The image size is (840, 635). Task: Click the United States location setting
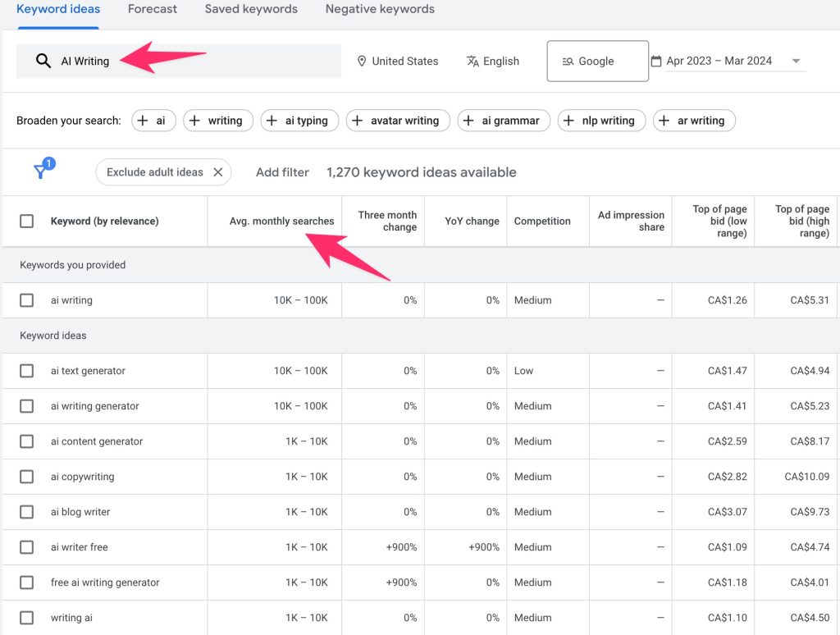(x=404, y=62)
